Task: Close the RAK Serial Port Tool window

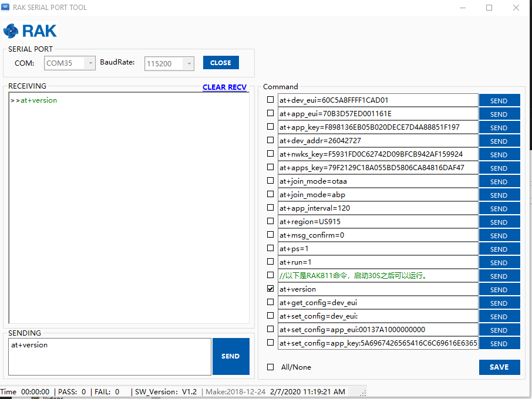Action: pyautogui.click(x=516, y=8)
